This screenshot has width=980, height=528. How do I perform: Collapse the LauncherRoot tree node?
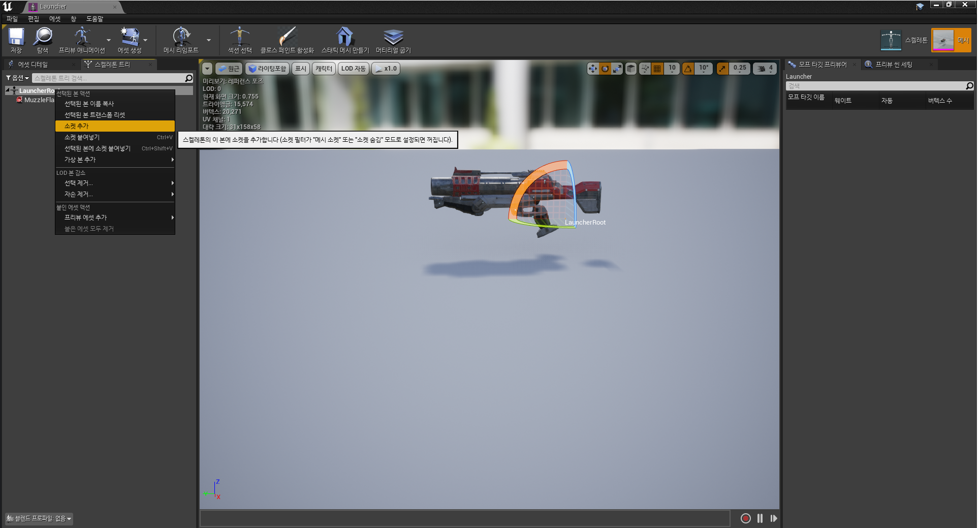(x=8, y=90)
